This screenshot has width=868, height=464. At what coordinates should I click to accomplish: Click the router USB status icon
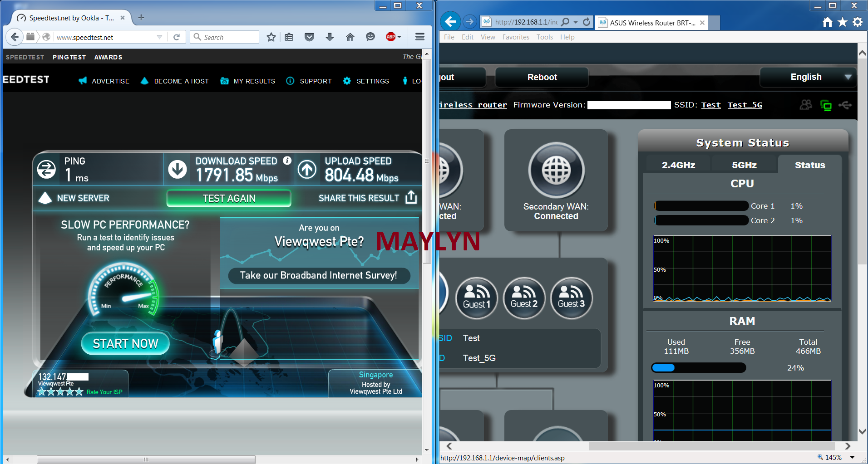tap(845, 105)
